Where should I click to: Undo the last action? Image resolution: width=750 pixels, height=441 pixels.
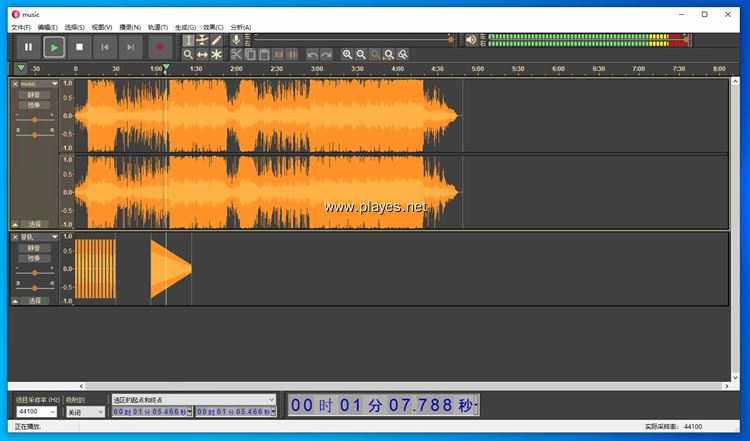pos(312,55)
